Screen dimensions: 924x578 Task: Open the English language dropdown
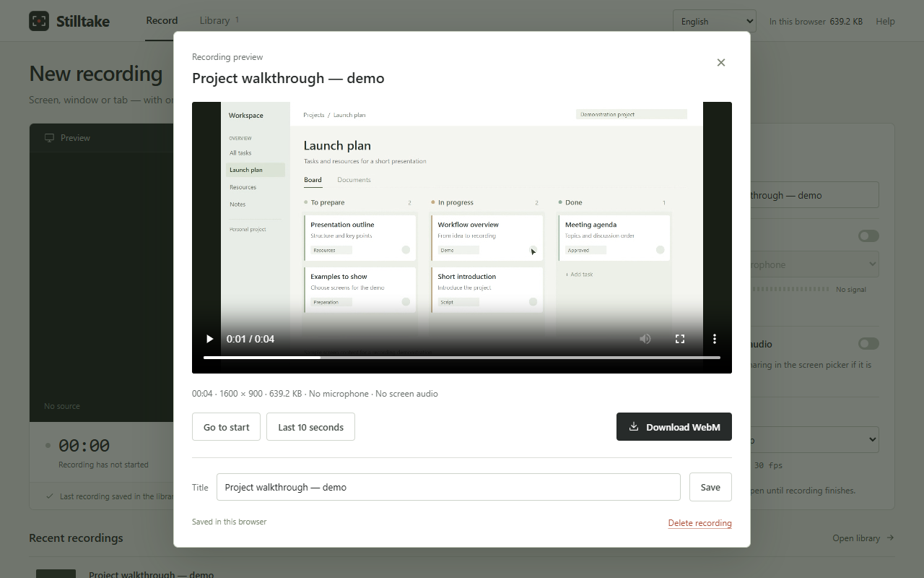click(715, 21)
